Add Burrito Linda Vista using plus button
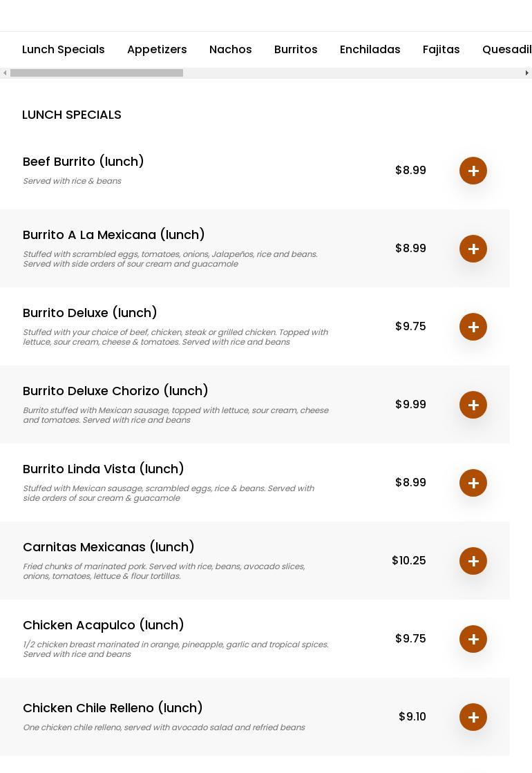 (x=473, y=483)
